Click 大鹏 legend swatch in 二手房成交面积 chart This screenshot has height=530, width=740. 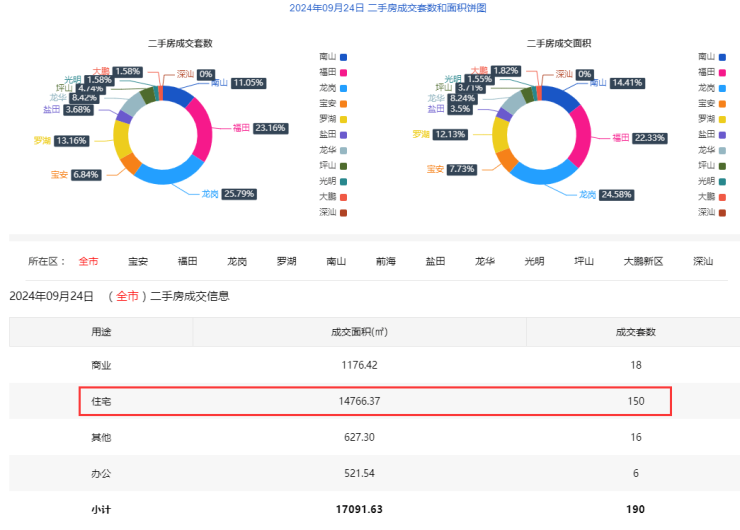coord(722,197)
